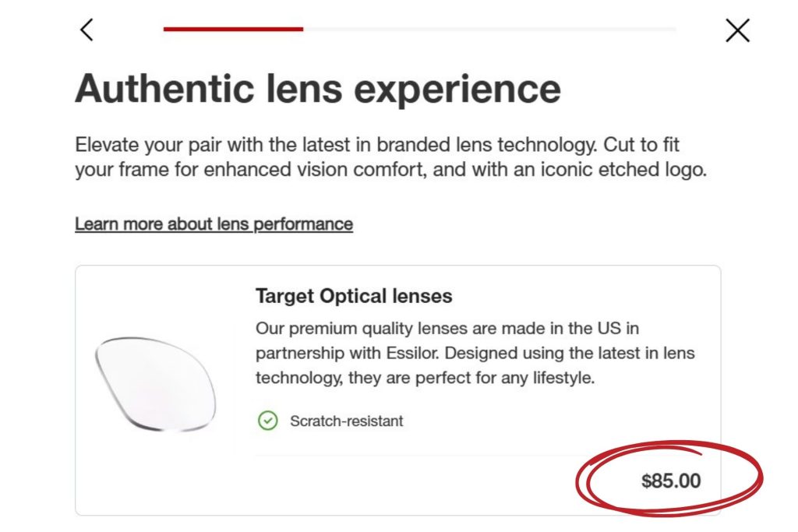Click the Learn more about lens performance text
Screen dimensions: 798x532
[x=214, y=224]
